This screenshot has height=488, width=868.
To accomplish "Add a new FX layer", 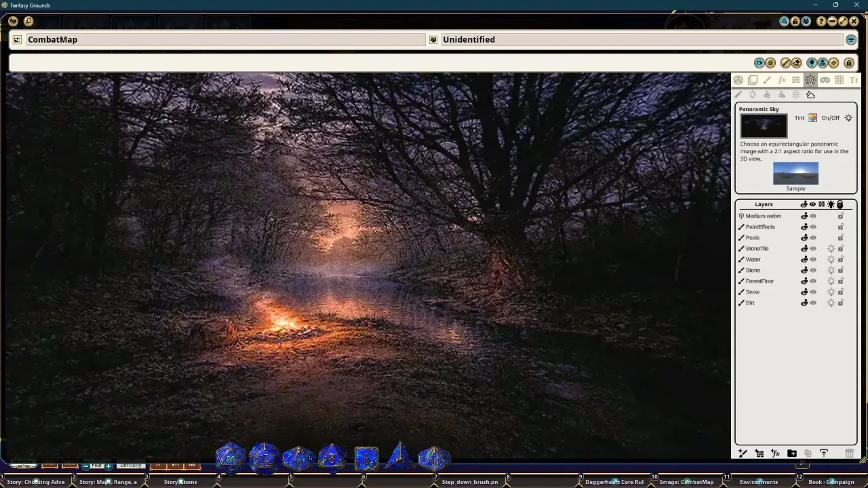I will (775, 453).
